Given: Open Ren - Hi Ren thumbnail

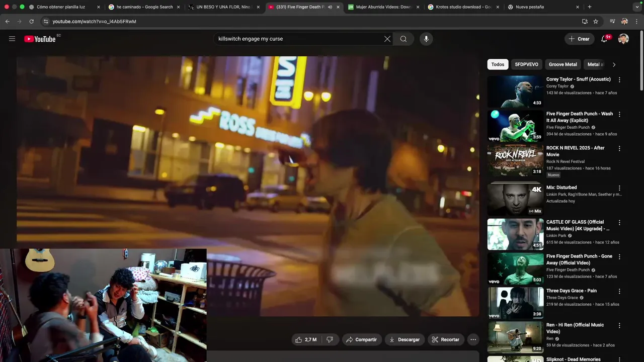Looking at the screenshot, I should [x=515, y=337].
